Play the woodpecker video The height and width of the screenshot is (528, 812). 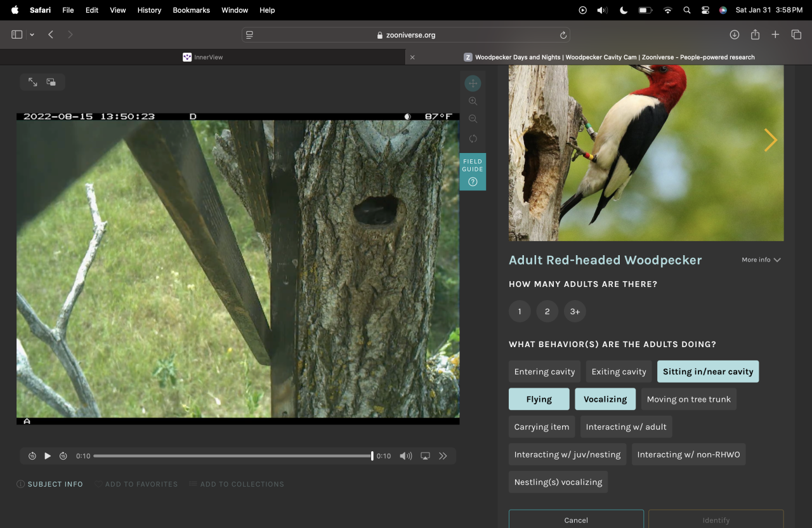(x=48, y=456)
